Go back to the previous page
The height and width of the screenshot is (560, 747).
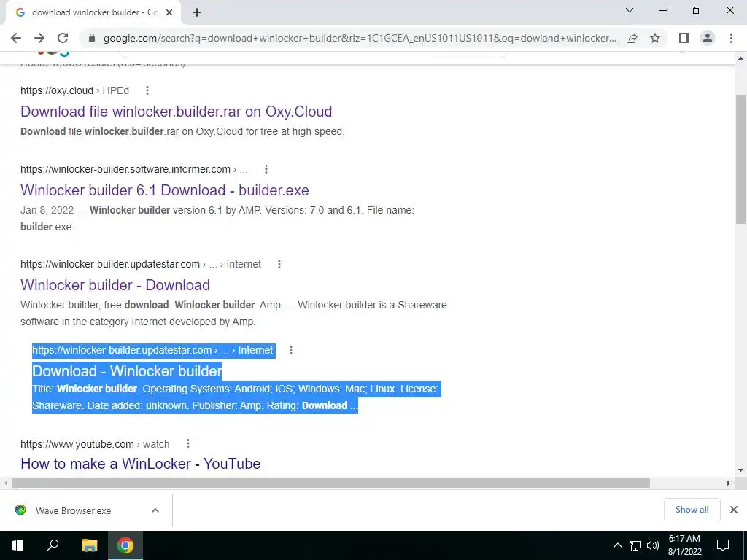point(16,38)
